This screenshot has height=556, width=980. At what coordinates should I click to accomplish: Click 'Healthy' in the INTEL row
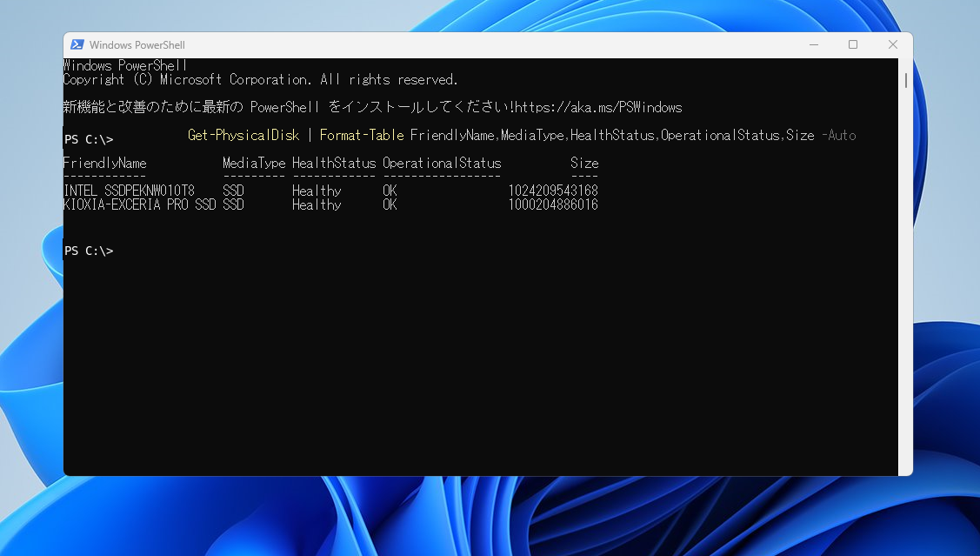coord(317,191)
